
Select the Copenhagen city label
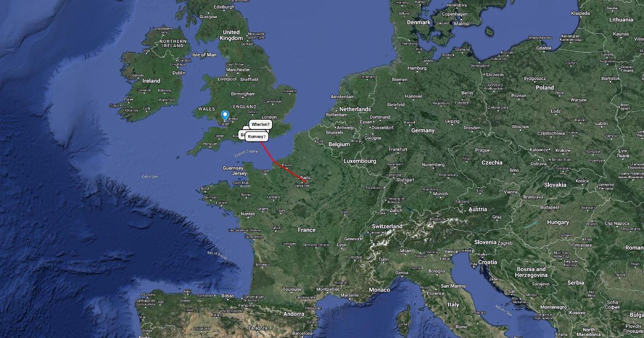coord(455,14)
